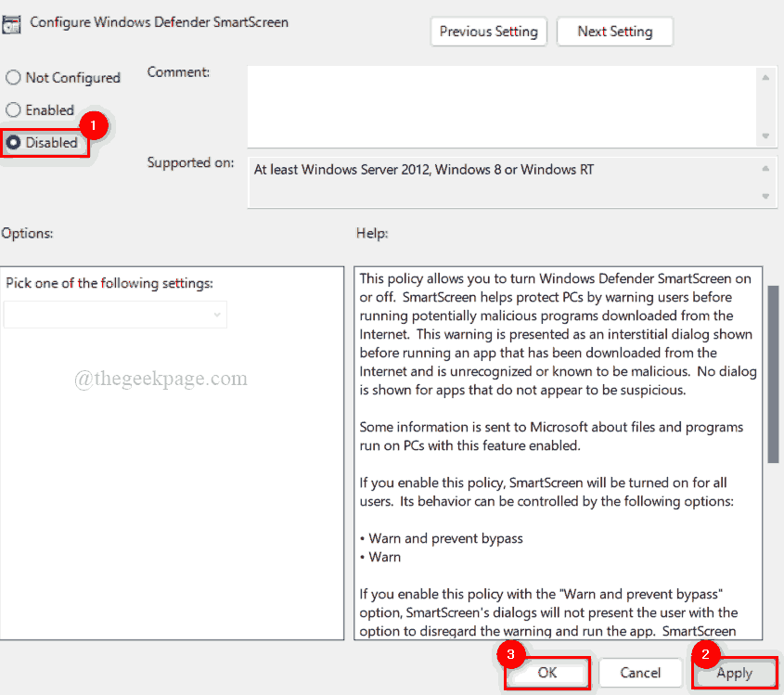Viewport: 784px width, 695px height.
Task: Click Cancel to discard changes
Action: pos(640,673)
